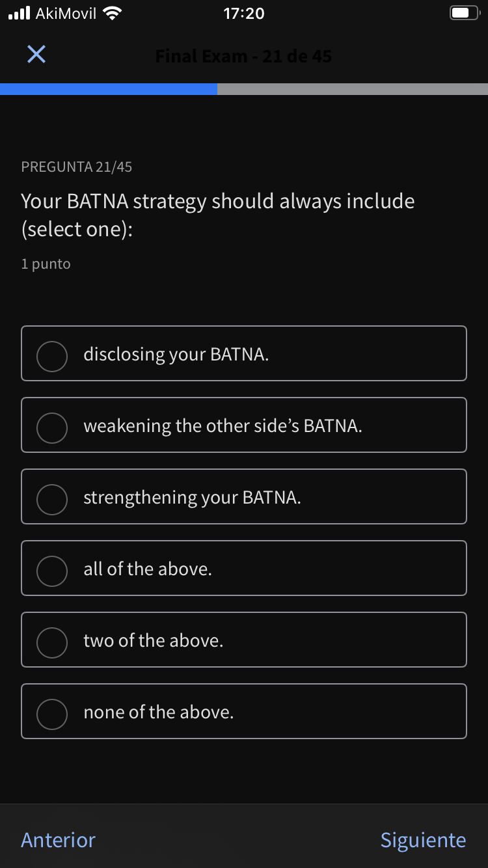The width and height of the screenshot is (488, 868).
Task: Advance to the next question with Siguiente
Action: (x=423, y=840)
